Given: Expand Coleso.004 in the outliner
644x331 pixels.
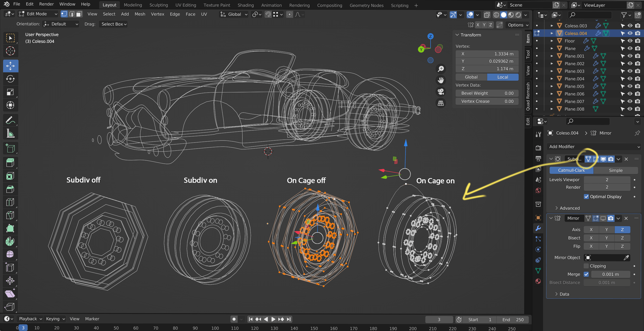Looking at the screenshot, I should click(552, 33).
